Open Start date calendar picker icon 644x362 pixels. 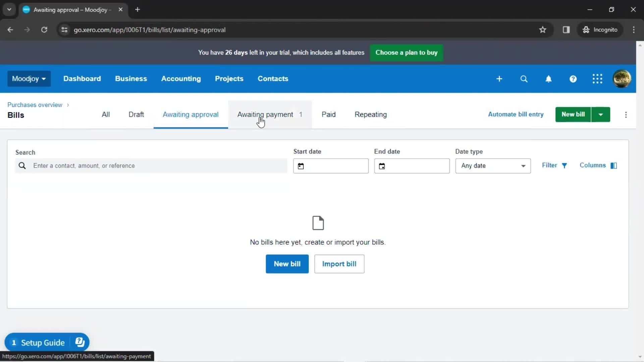click(301, 166)
